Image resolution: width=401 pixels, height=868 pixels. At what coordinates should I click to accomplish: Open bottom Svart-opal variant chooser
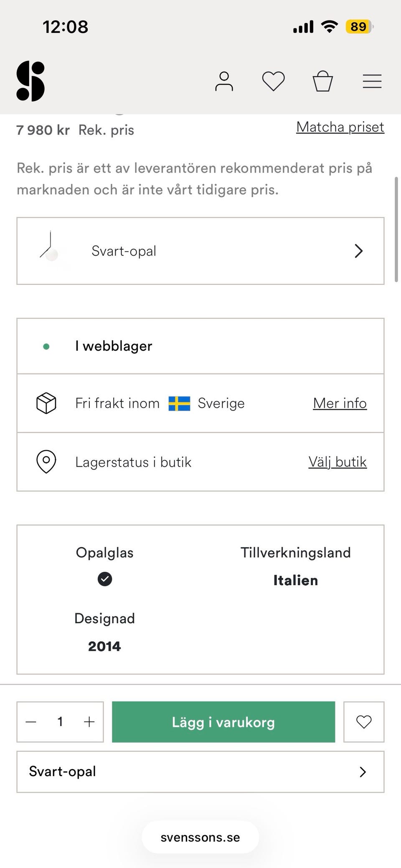[x=200, y=772]
